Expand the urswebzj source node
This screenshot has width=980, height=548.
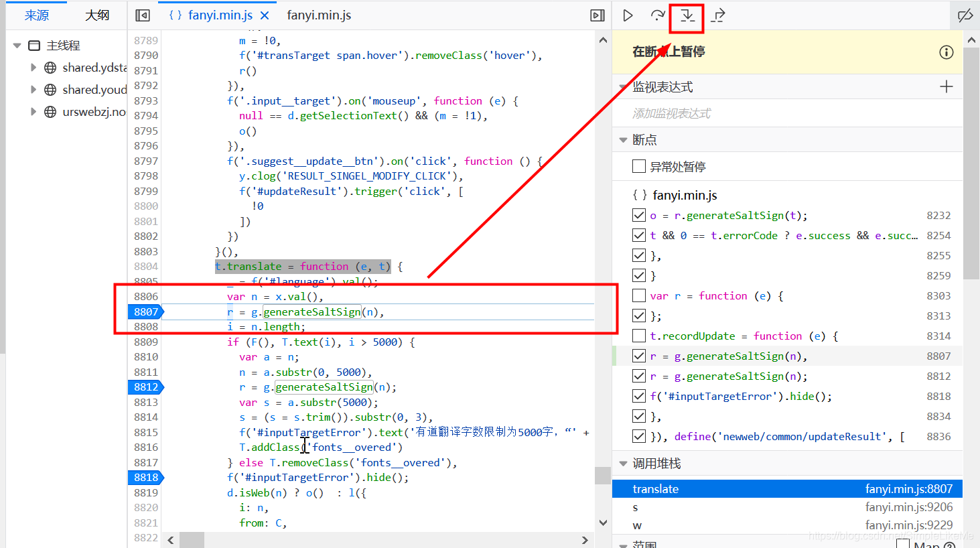coord(33,112)
